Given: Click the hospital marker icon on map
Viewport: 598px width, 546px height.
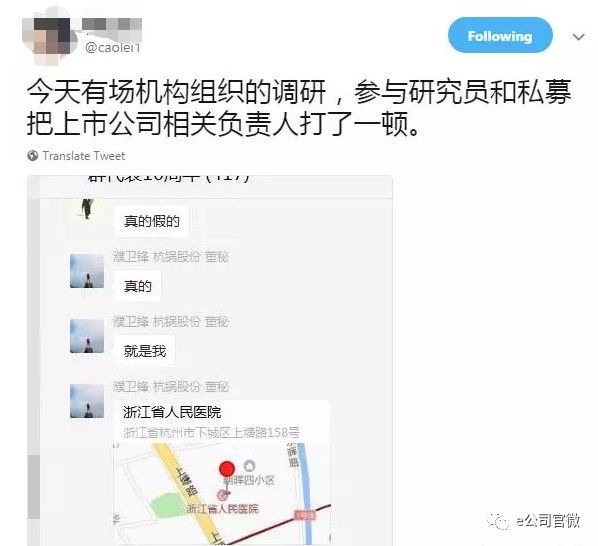Looking at the screenshot, I should click(223, 495).
